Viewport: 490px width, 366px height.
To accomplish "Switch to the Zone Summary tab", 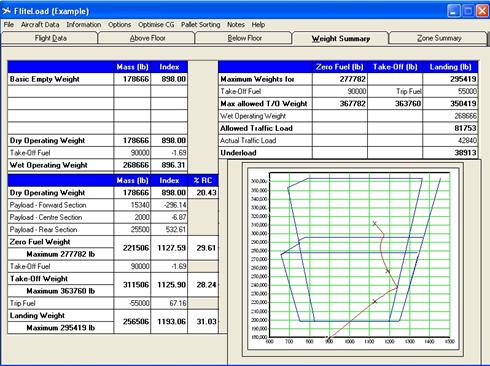I will click(439, 38).
